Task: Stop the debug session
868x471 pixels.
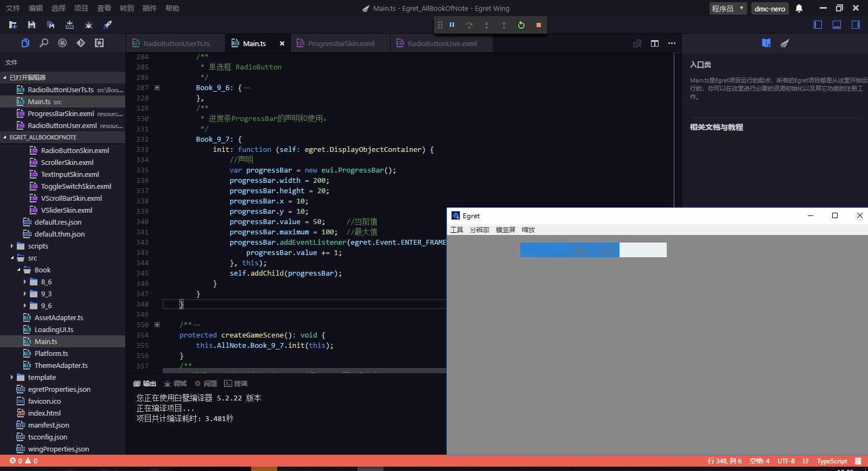Action: (539, 25)
